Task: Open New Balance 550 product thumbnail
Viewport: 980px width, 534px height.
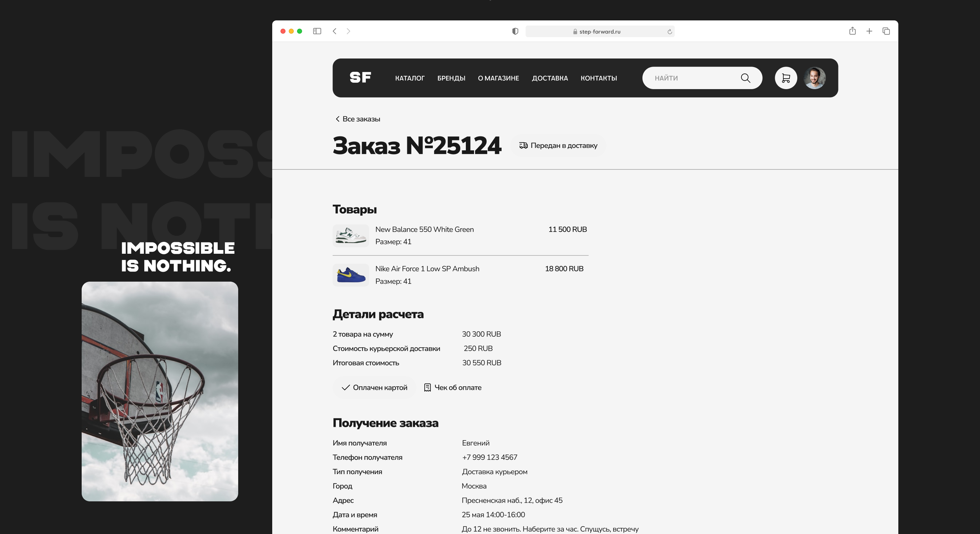Action: coord(350,236)
